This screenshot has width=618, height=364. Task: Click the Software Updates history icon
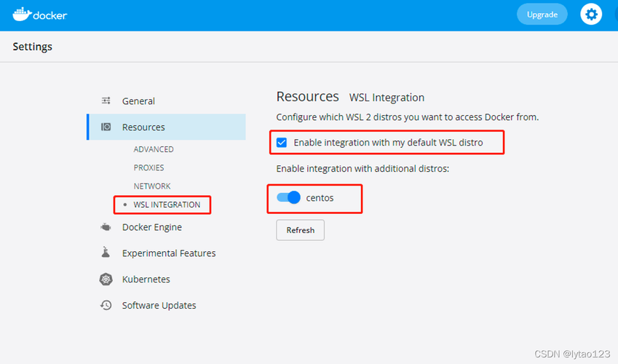106,305
